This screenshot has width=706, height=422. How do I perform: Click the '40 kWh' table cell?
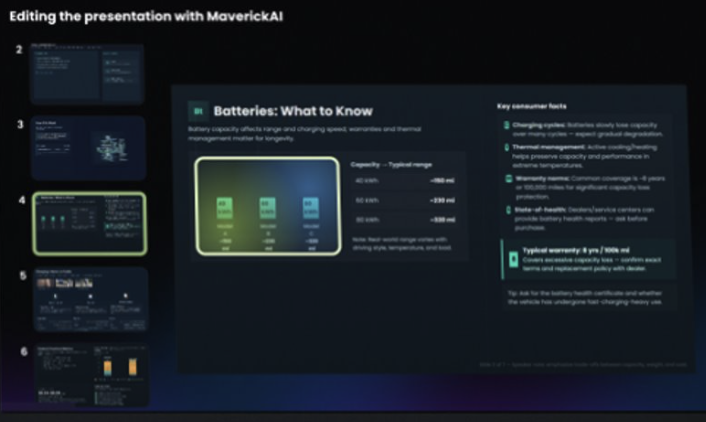pos(367,181)
